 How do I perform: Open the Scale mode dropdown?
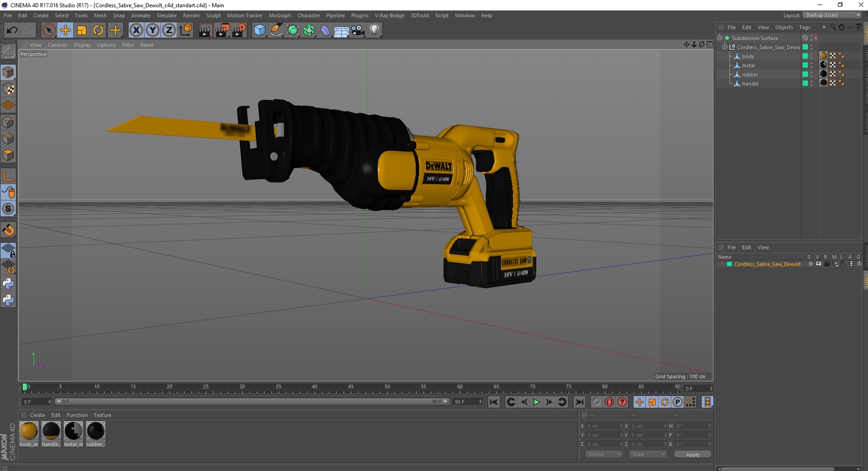coord(648,454)
